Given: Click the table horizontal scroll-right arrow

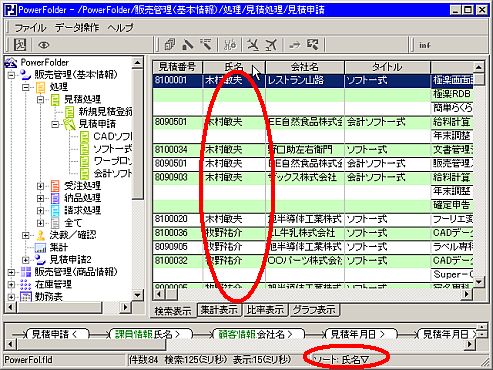Looking at the screenshot, I should (x=467, y=294).
